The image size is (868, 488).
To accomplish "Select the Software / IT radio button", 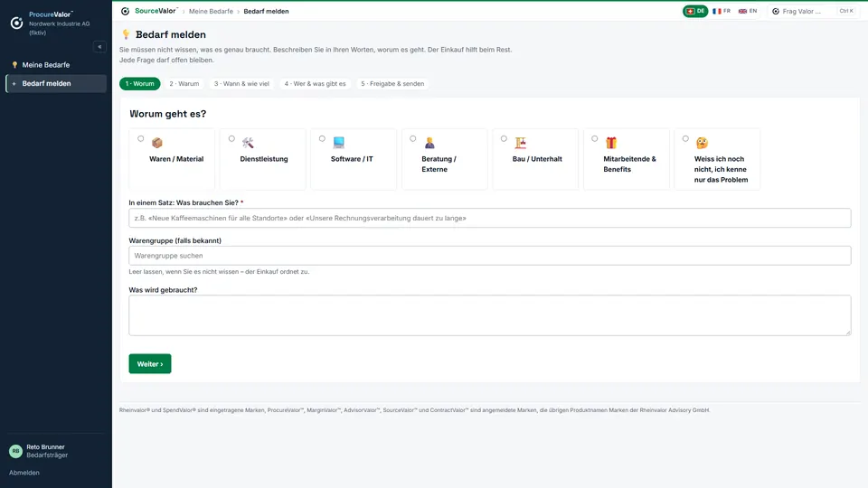I will [x=322, y=139].
